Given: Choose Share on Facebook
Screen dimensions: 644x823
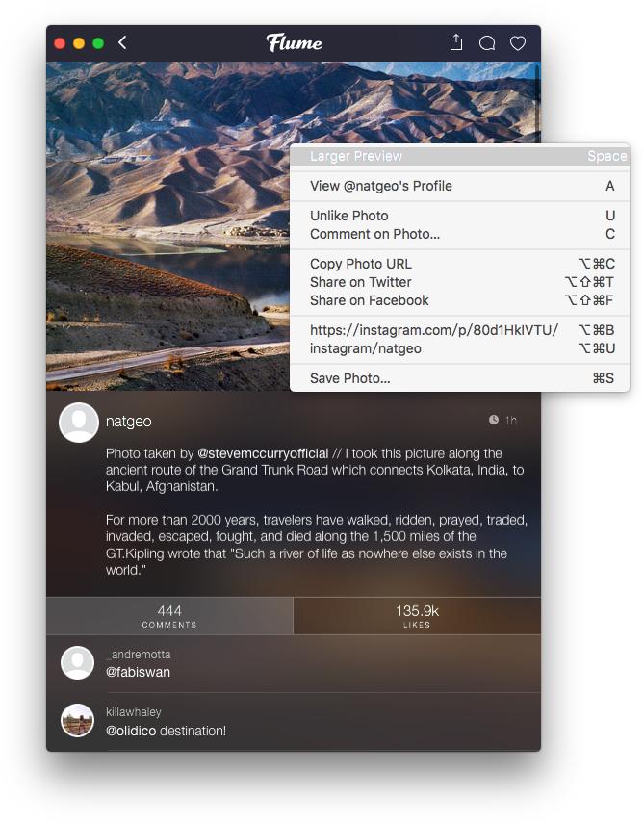Looking at the screenshot, I should (x=459, y=300).
